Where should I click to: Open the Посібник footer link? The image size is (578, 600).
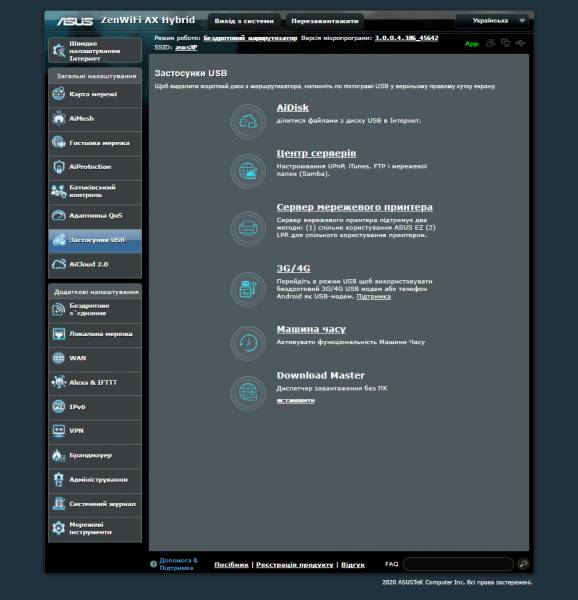(x=231, y=565)
